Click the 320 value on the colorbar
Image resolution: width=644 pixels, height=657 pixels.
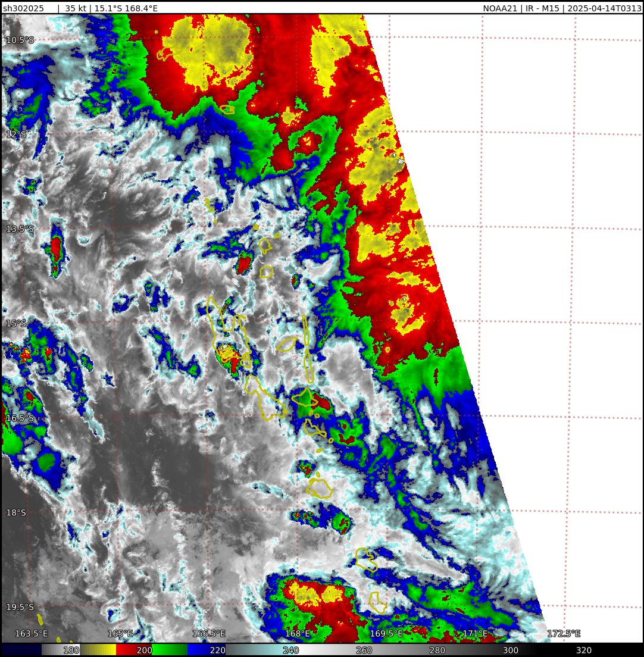[584, 650]
